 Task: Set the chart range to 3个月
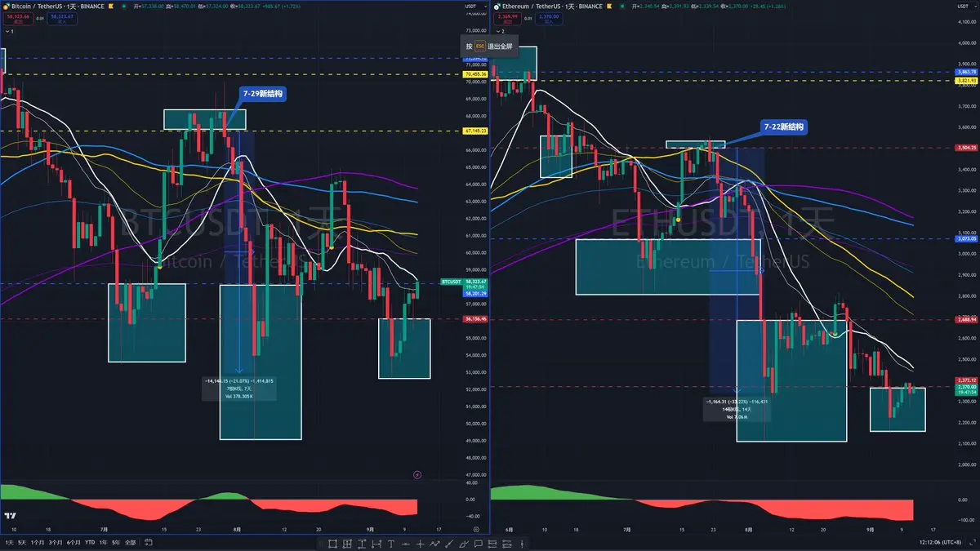click(x=56, y=543)
